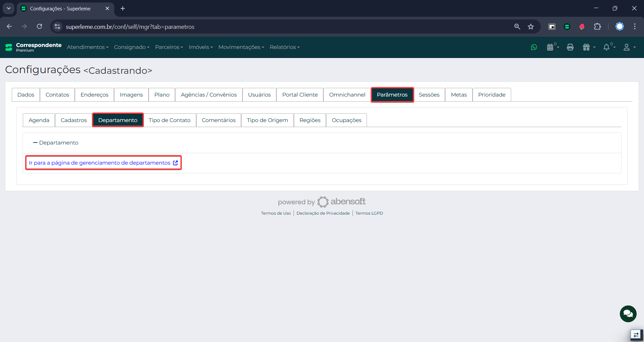Open the Relatórios dropdown menu
Screen dimensions: 644x342
tap(284, 47)
